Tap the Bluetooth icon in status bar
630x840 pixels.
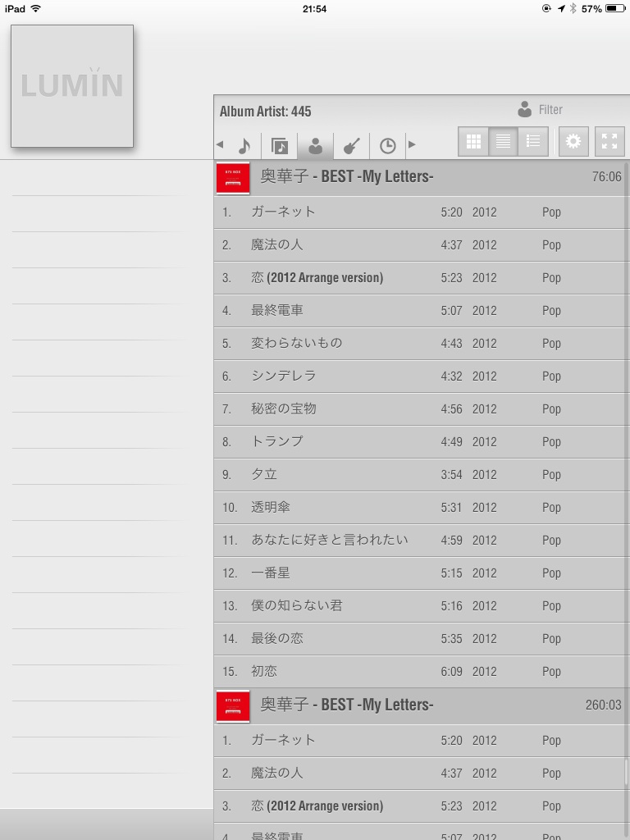(x=573, y=8)
